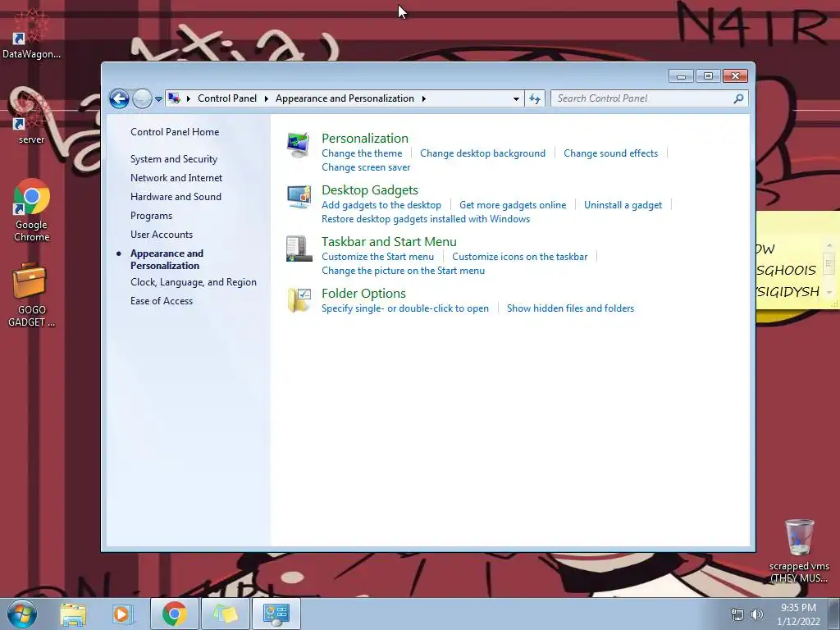Click Specify single- or double-click to open

tap(405, 308)
